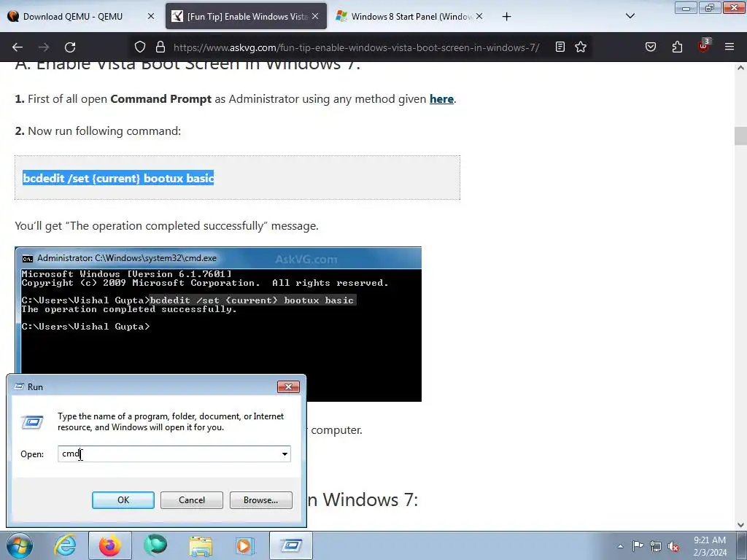This screenshot has width=747, height=560.
Task: Open the Extensions puzzle icon
Action: (677, 47)
